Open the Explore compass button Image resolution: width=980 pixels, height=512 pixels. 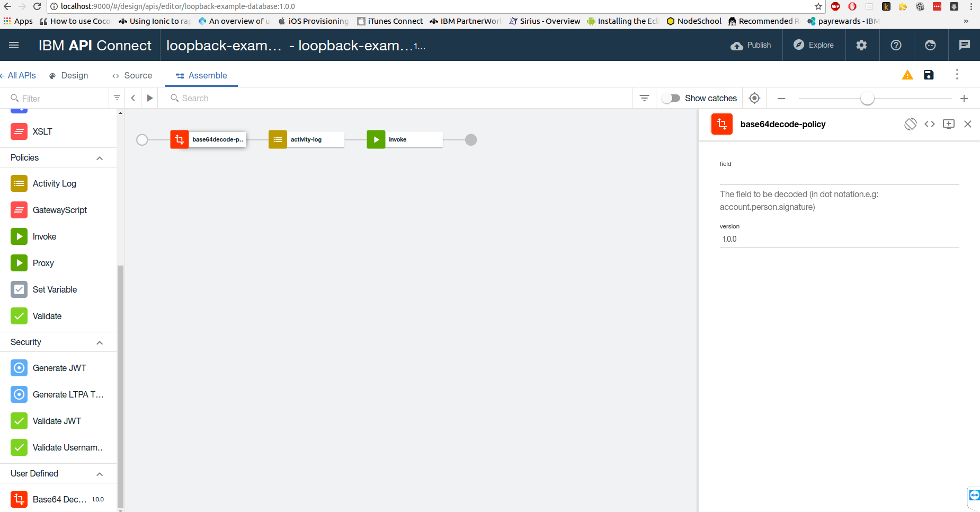pyautogui.click(x=813, y=45)
